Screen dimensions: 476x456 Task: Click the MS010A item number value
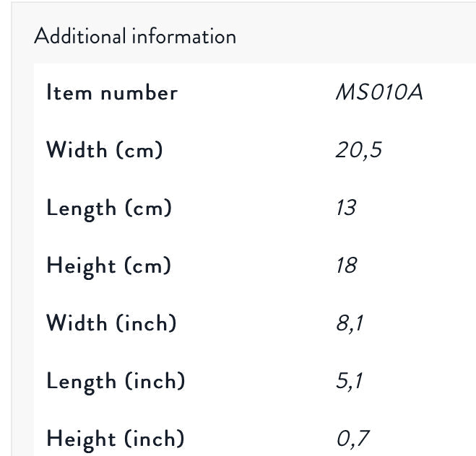point(379,92)
